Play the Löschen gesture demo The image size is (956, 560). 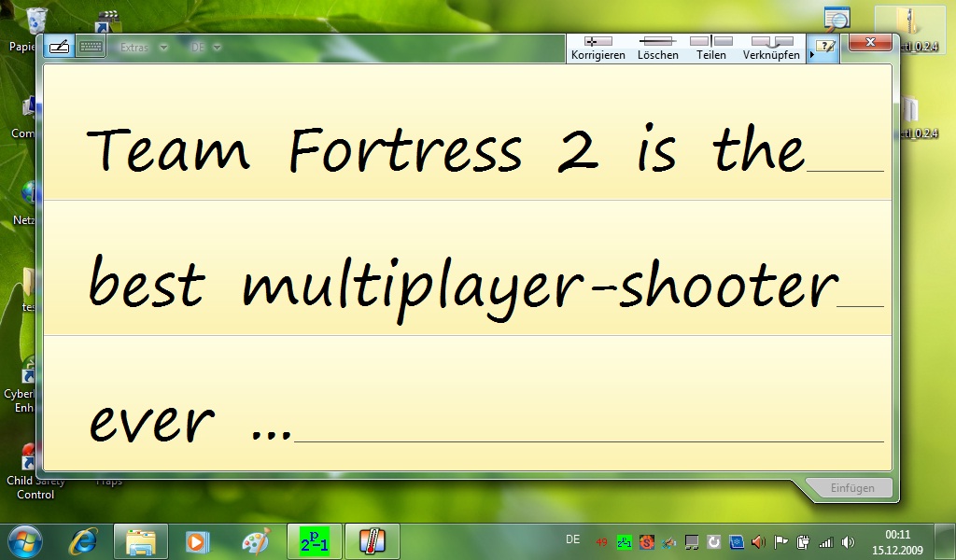pos(658,49)
